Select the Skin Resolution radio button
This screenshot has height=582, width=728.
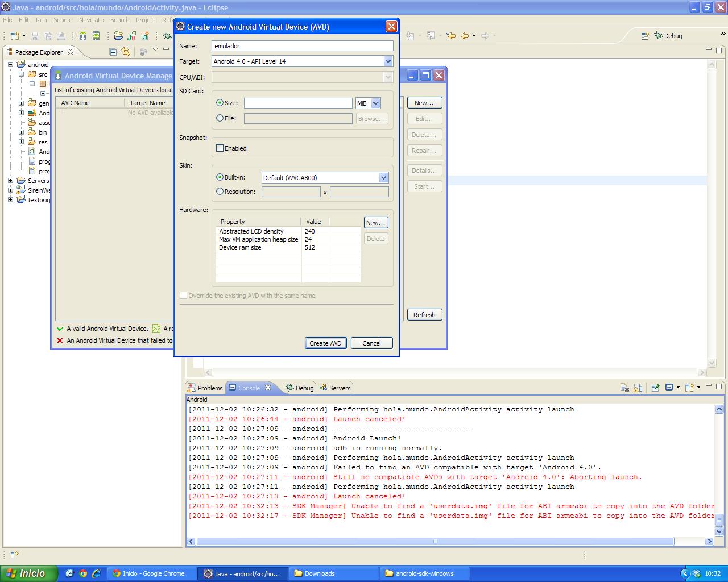point(220,192)
